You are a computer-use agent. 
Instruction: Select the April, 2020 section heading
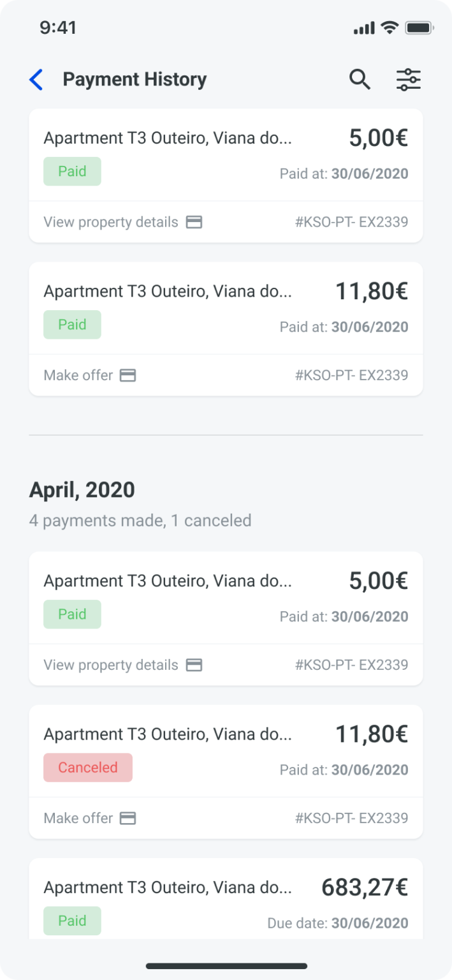(82, 490)
